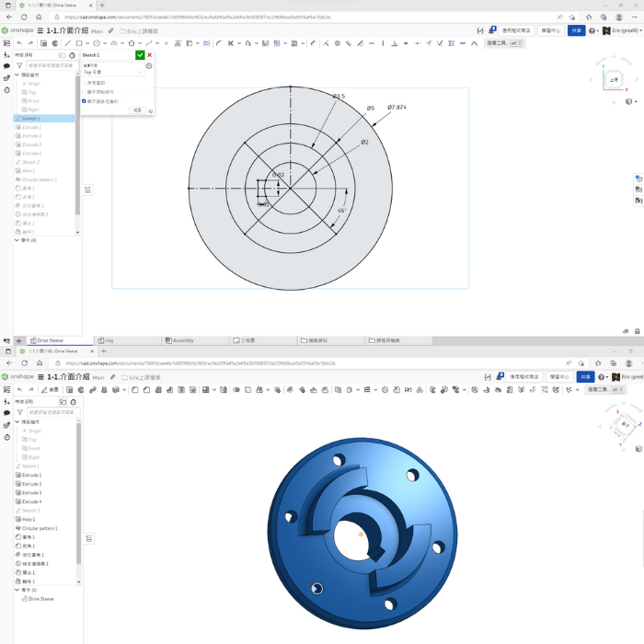Click the Undo arrow in top toolbar

click(19, 43)
